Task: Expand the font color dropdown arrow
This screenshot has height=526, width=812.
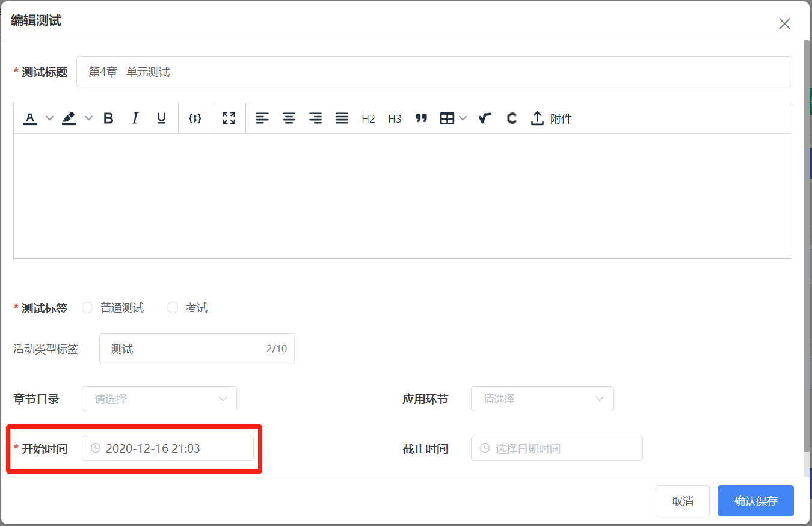Action: pyautogui.click(x=50, y=118)
